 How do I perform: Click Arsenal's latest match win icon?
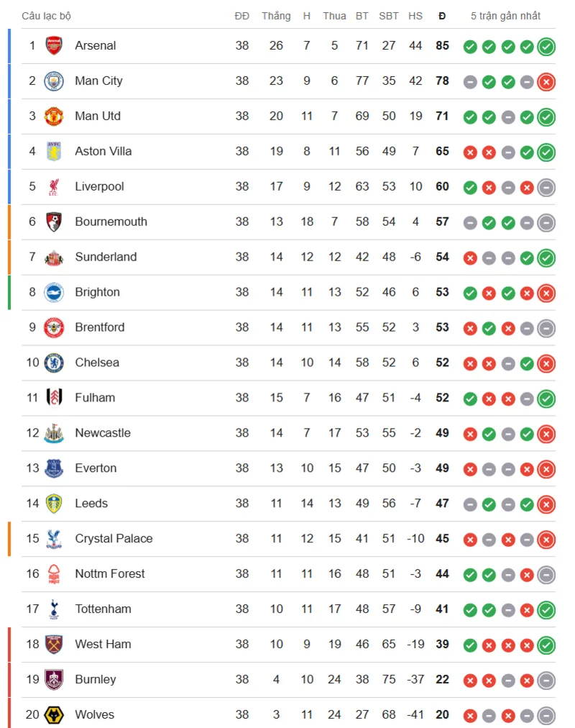point(546,47)
